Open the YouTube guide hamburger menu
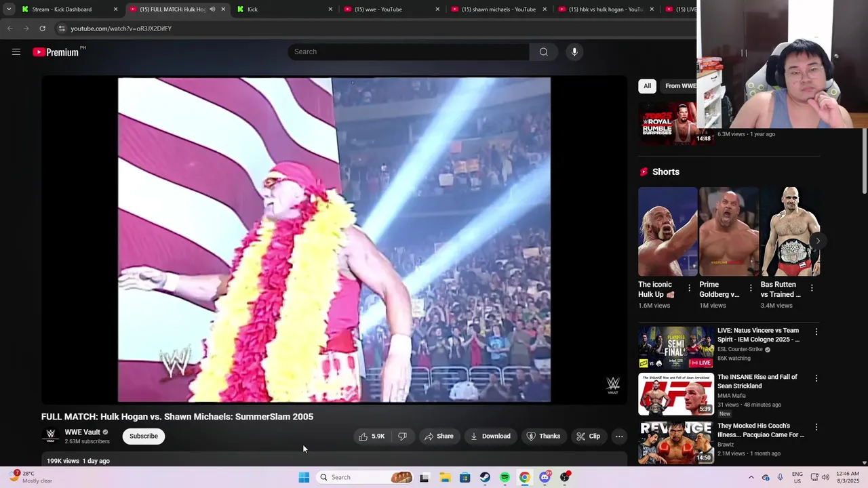Image resolution: width=868 pixels, height=488 pixels. (16, 52)
